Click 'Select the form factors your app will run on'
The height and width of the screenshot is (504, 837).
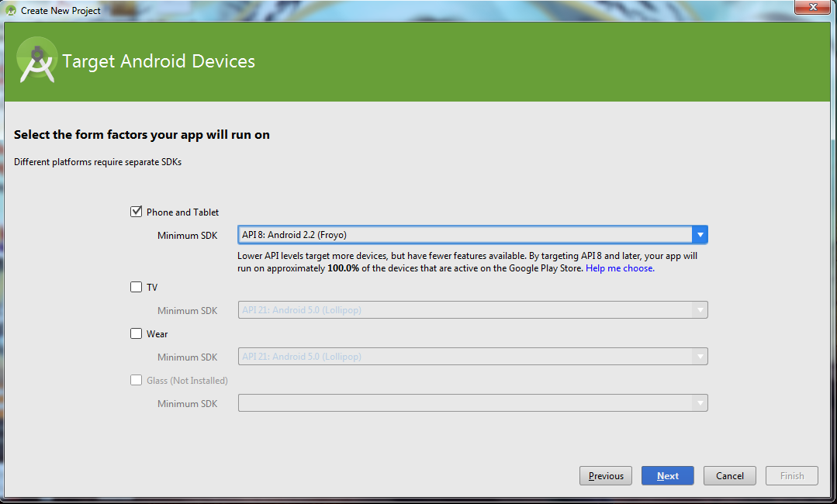tap(142, 135)
